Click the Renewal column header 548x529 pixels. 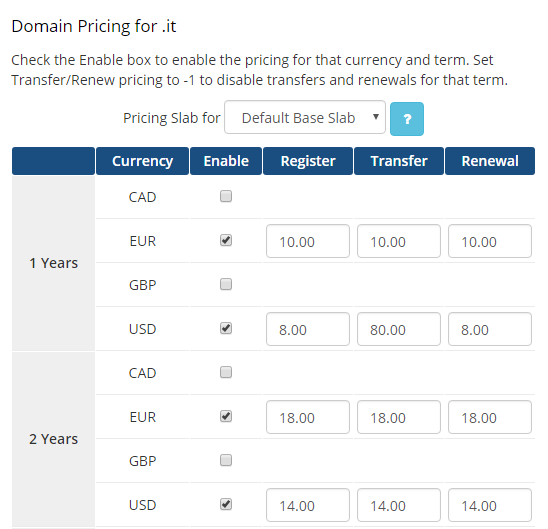click(490, 161)
